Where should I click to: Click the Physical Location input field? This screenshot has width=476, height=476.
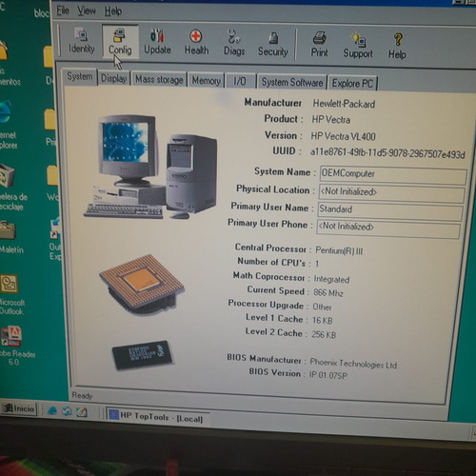[391, 193]
